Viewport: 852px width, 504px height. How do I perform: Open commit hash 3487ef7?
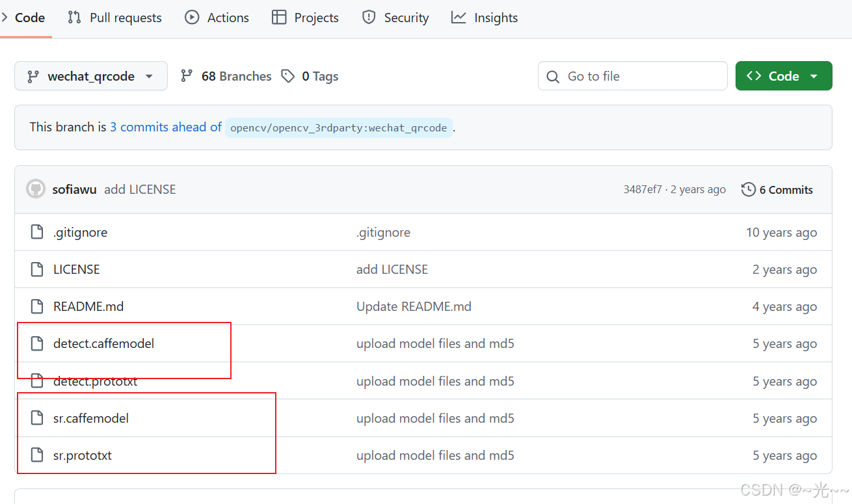tap(643, 189)
